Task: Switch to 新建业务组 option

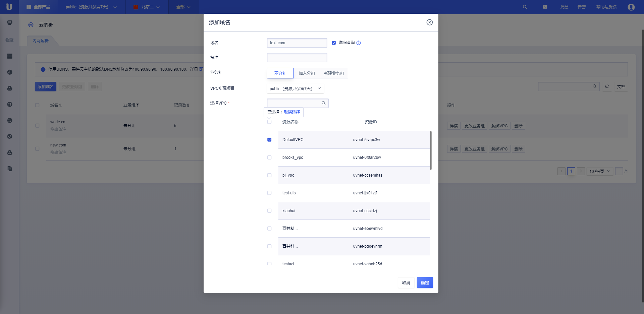Action: click(334, 73)
